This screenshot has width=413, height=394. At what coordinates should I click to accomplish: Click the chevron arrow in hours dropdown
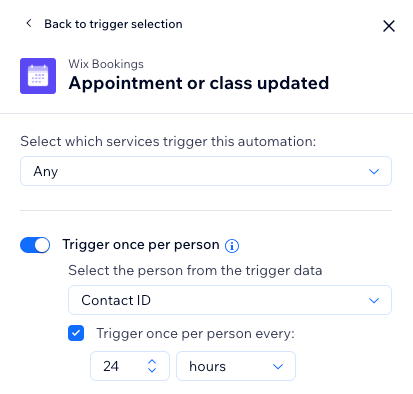(x=278, y=366)
